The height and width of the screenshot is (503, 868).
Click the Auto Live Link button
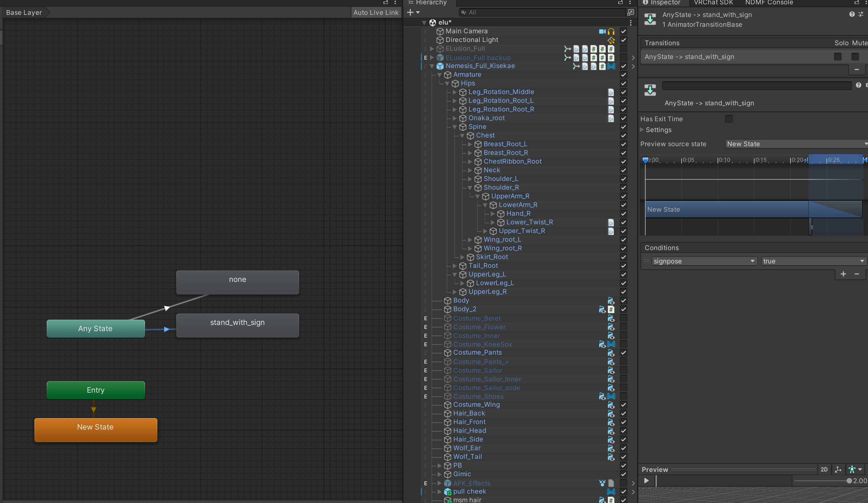pos(376,12)
